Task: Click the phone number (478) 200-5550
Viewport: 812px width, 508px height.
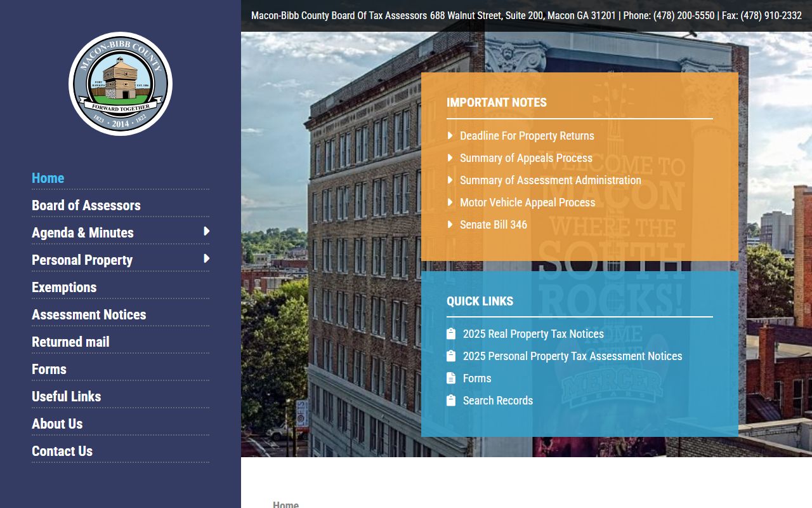Action: point(684,16)
